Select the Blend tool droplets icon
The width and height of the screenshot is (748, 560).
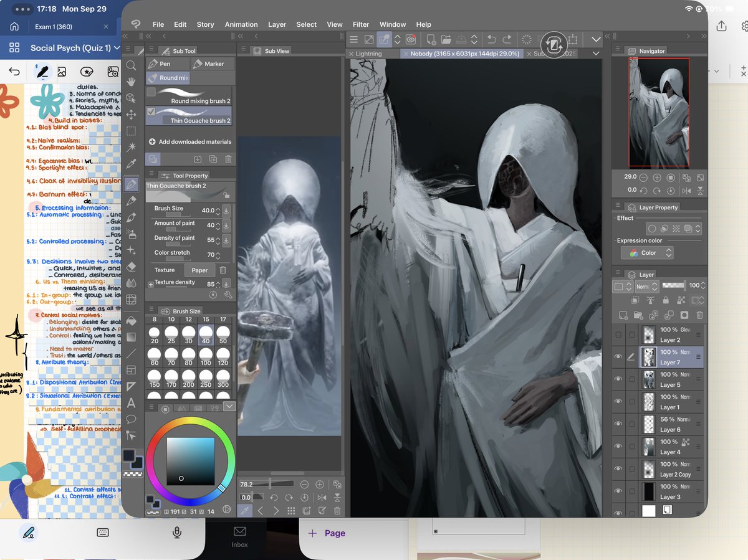(131, 283)
